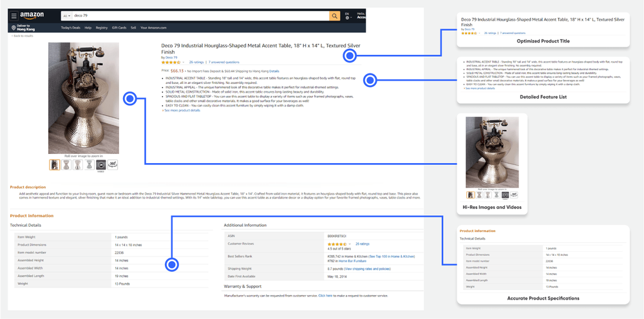The image size is (644, 319).
Task: Open Help in the nav bar
Action: click(88, 28)
